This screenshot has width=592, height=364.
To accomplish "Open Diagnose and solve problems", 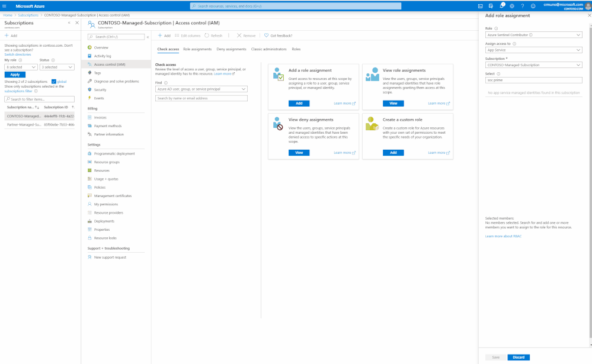I will click(116, 81).
